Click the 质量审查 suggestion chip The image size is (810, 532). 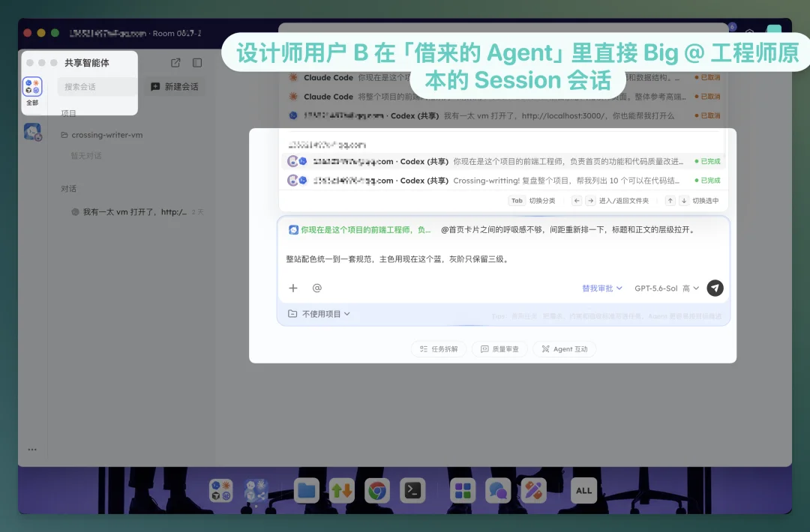coord(499,349)
